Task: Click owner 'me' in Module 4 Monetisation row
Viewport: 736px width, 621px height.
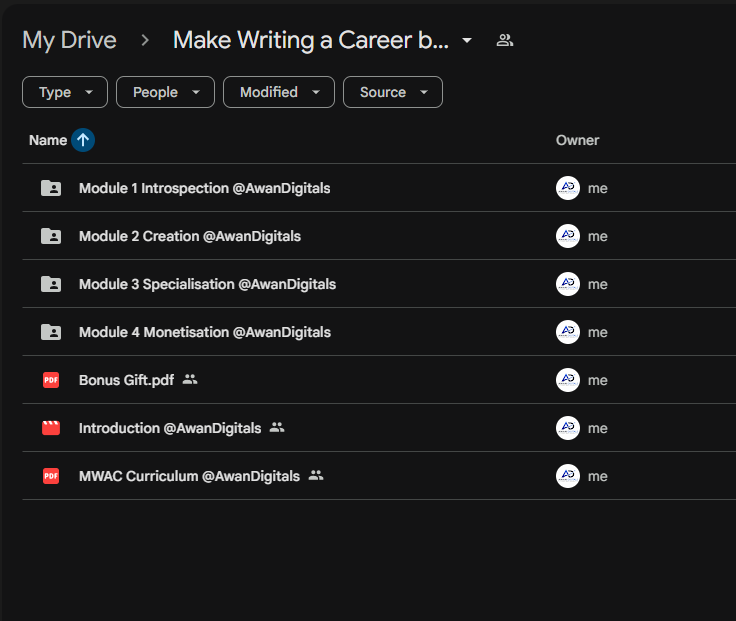Action: (598, 332)
